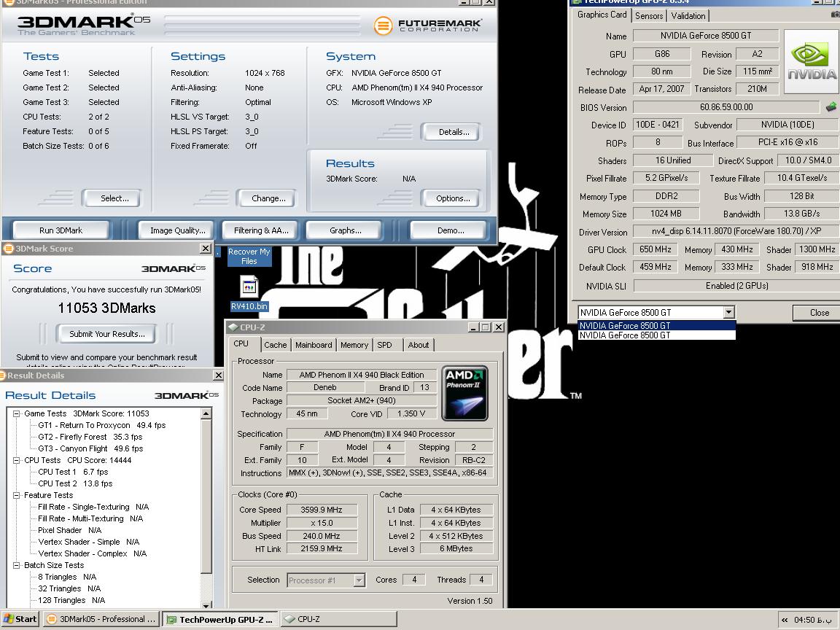Select GT1 - Return To Proxycon result row
The height and width of the screenshot is (630, 840).
[101, 425]
